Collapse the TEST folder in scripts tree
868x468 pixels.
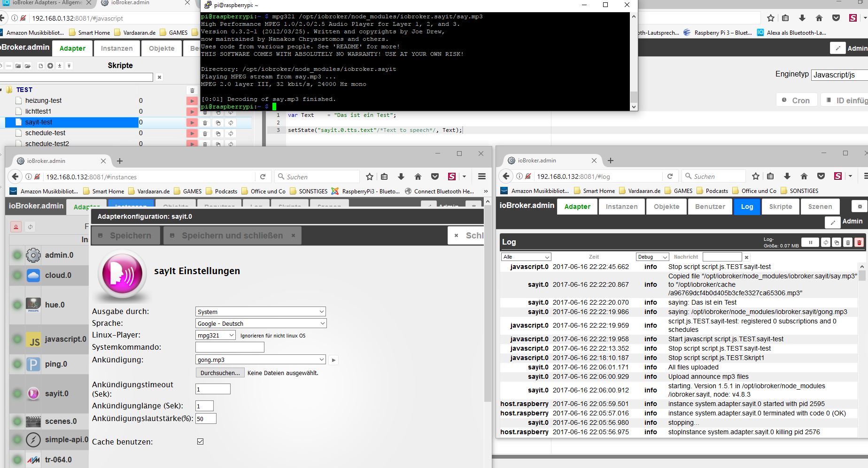pos(2,90)
